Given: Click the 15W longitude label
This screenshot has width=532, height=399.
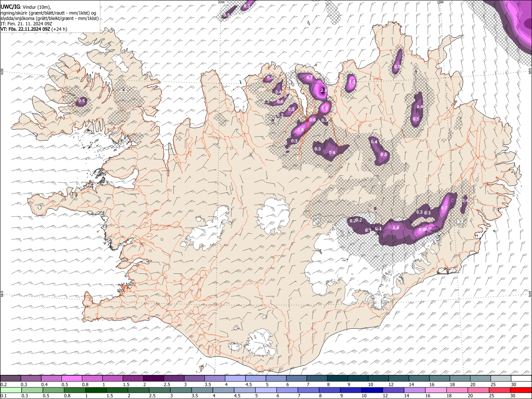Looking at the screenshot, I should pyautogui.click(x=440, y=2).
